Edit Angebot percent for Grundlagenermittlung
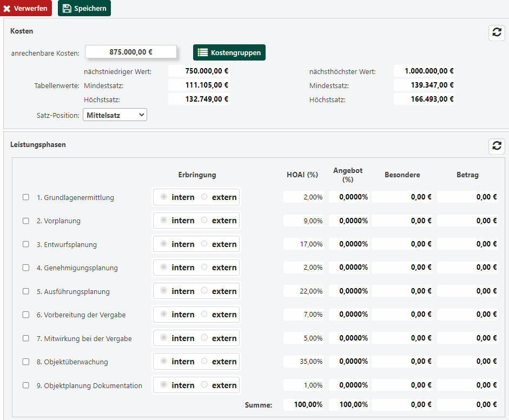 [x=349, y=197]
